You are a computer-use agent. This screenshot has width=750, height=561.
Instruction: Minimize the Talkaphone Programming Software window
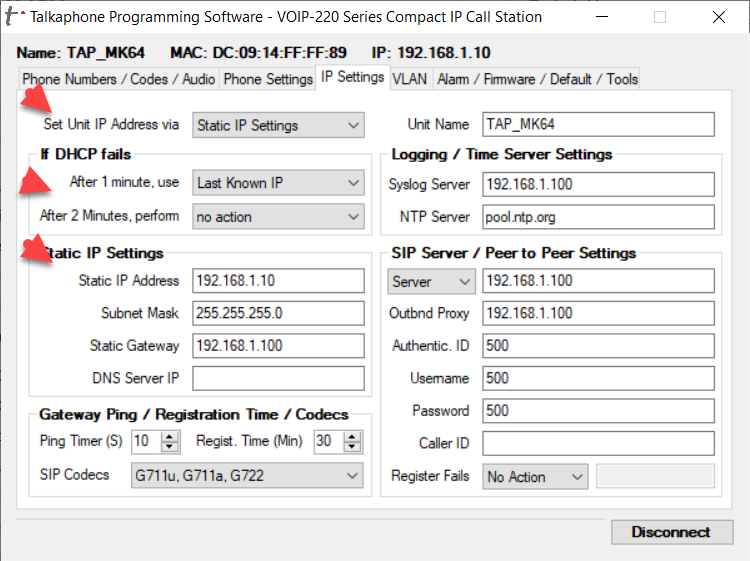pos(602,17)
